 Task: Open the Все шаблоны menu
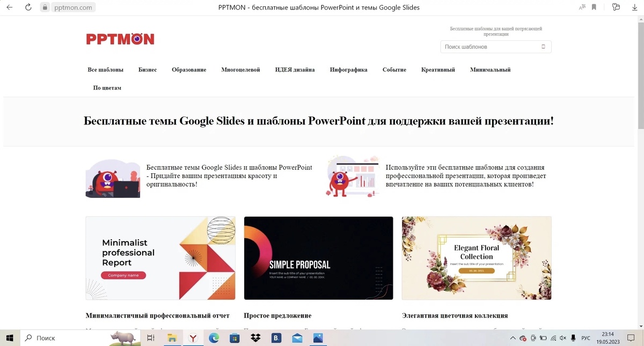106,70
